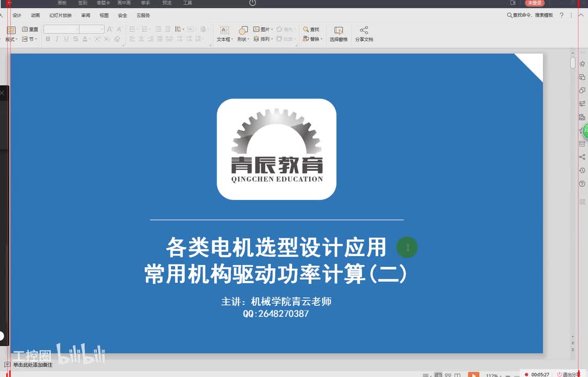
Task: Open the 幻灯片放映 tab
Action: (60, 15)
